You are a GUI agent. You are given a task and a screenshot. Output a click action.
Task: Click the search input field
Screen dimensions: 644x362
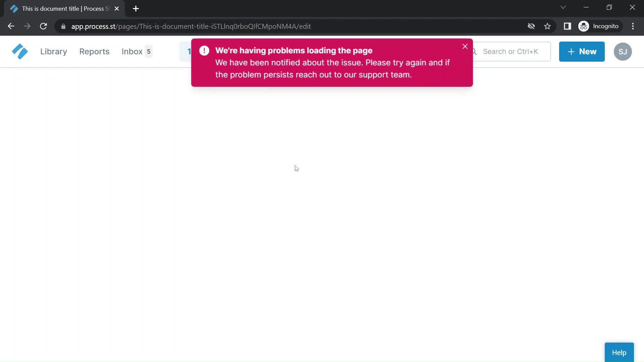(511, 51)
